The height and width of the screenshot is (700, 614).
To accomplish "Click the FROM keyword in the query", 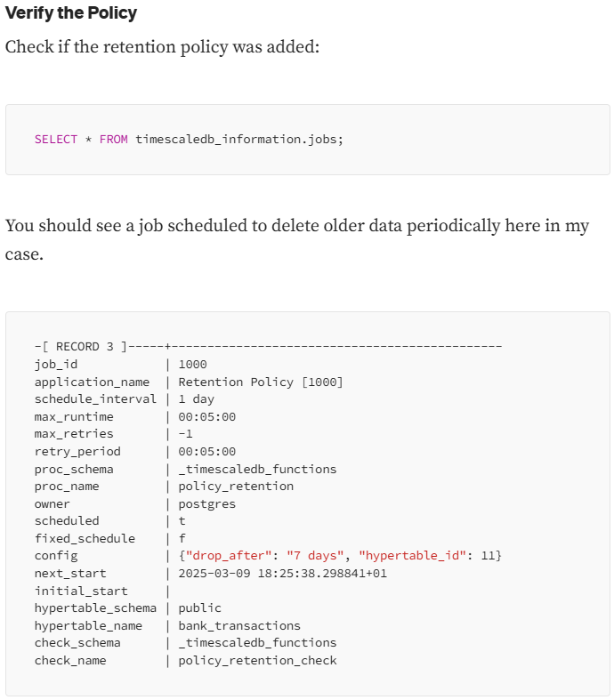I will (x=113, y=140).
